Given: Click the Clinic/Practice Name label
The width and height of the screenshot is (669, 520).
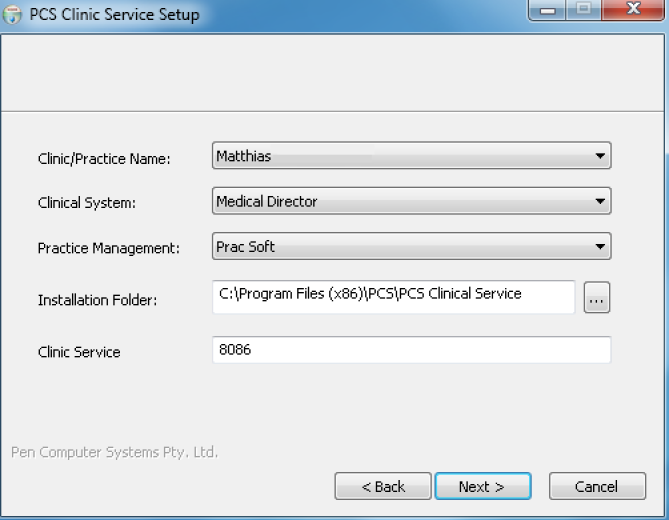Looking at the screenshot, I should coord(104,159).
